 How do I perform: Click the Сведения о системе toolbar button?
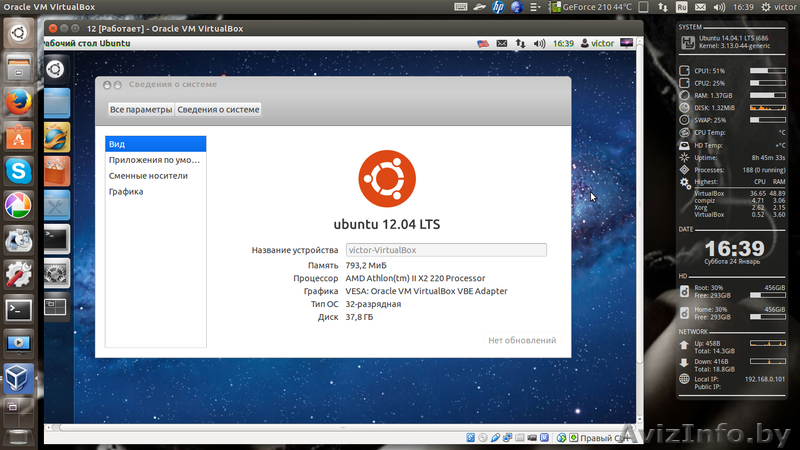pos(219,109)
